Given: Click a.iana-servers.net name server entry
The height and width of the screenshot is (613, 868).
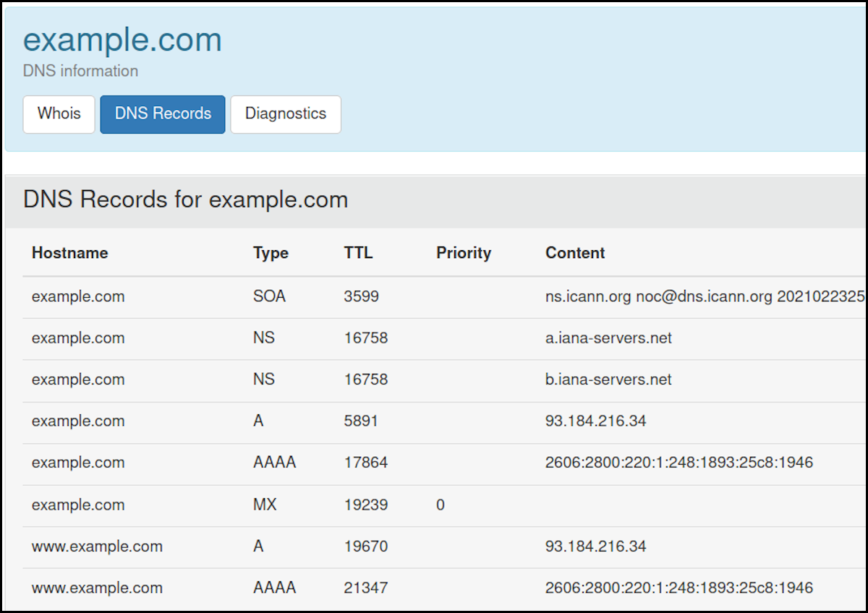Looking at the screenshot, I should tap(608, 338).
